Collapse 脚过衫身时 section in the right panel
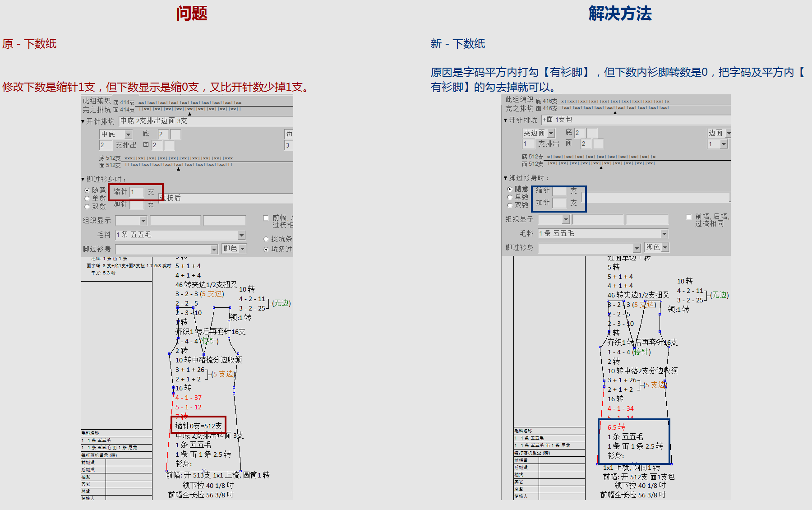Image resolution: width=812 pixels, height=510 pixels. [506, 178]
